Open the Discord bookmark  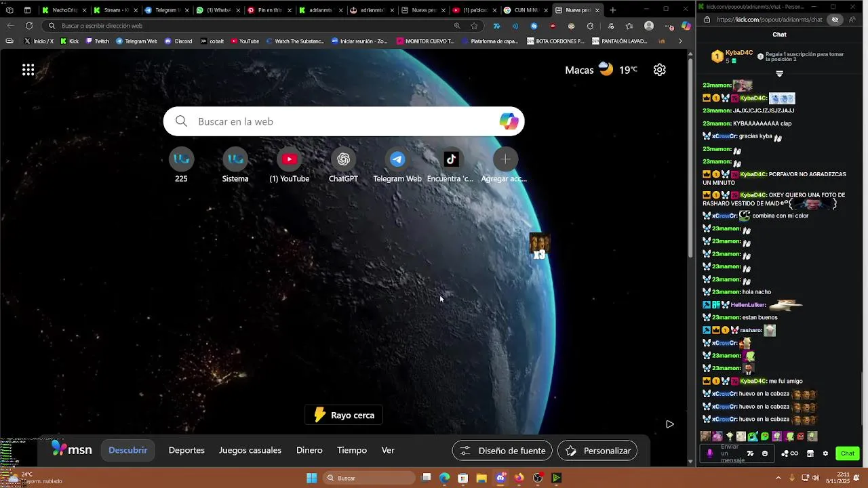pos(178,41)
